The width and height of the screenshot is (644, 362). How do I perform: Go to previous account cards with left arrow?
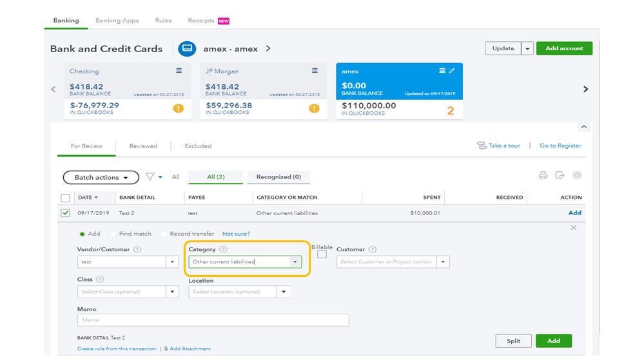tap(54, 89)
